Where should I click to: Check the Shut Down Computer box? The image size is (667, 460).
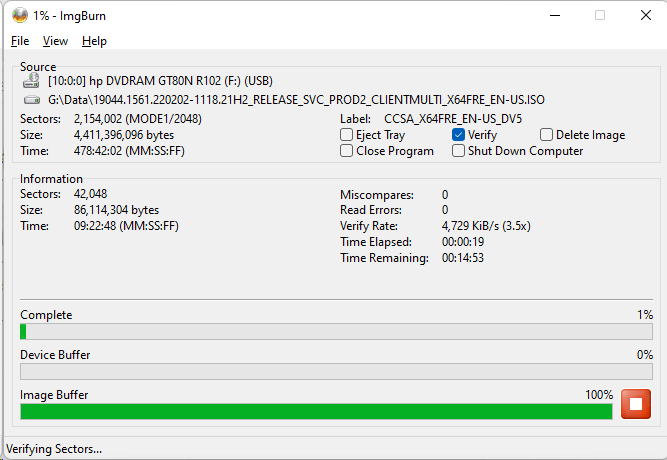459,151
